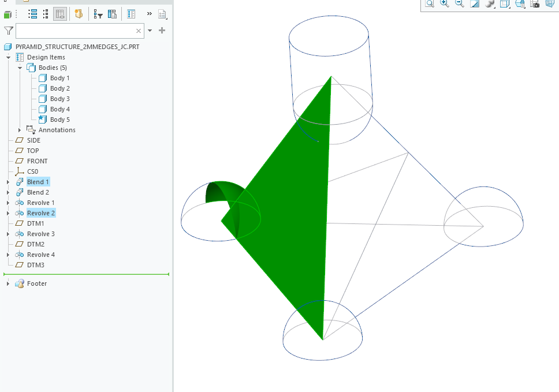
Task: Click the funnel filter icon beside search
Action: (x=9, y=31)
